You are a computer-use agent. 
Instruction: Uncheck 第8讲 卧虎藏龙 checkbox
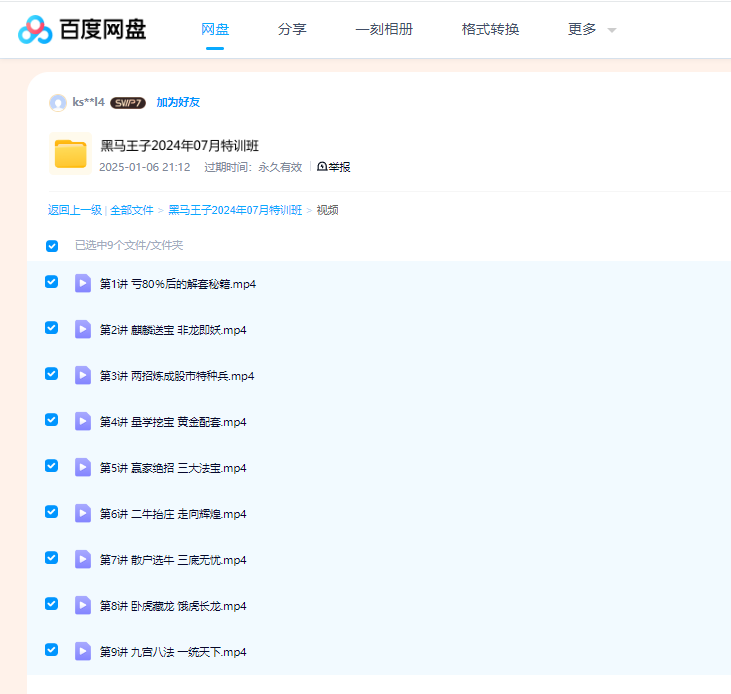[x=51, y=604]
